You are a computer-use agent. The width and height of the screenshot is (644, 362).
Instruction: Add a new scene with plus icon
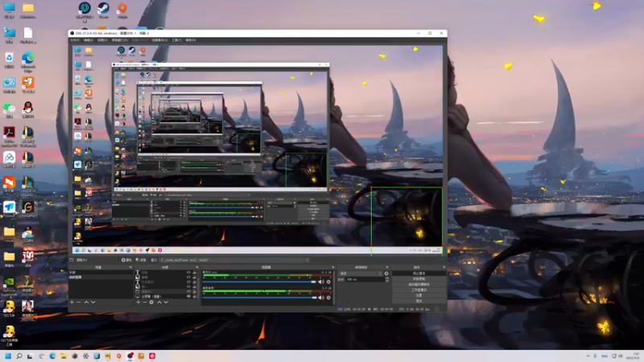coord(72,302)
